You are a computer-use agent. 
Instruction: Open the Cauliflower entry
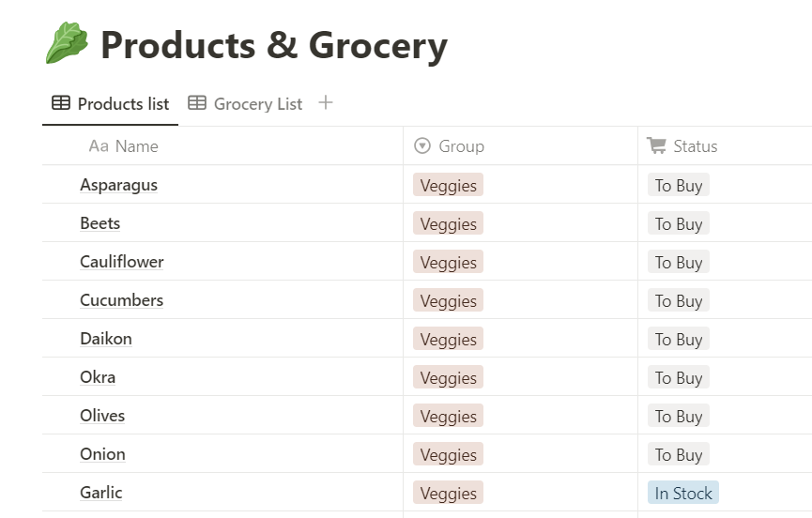122,262
